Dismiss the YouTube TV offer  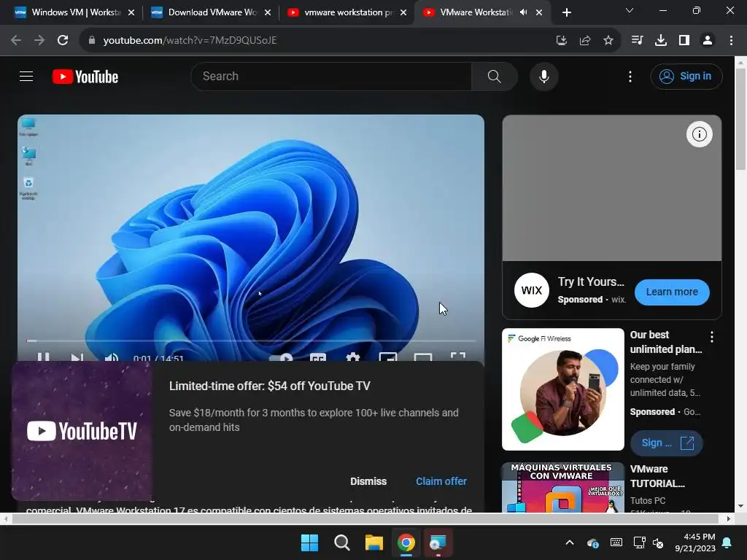(368, 481)
